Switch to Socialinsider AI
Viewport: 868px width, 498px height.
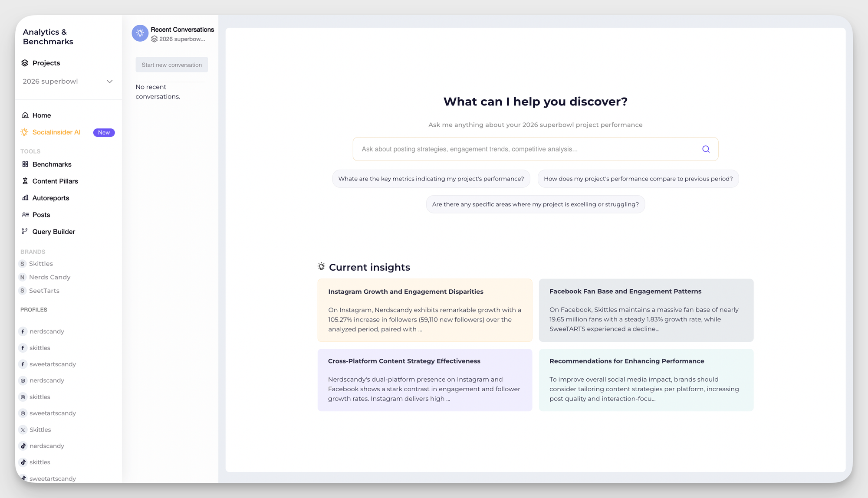pyautogui.click(x=56, y=132)
